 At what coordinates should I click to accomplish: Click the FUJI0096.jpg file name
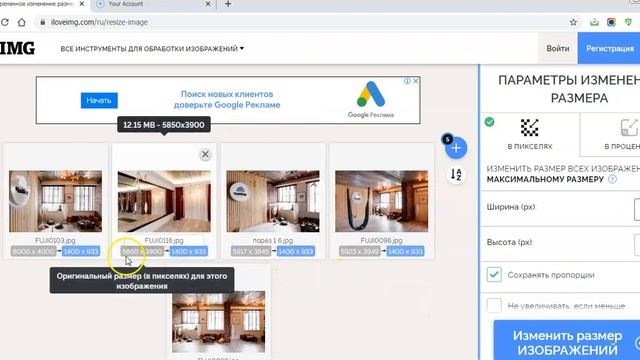tap(382, 240)
